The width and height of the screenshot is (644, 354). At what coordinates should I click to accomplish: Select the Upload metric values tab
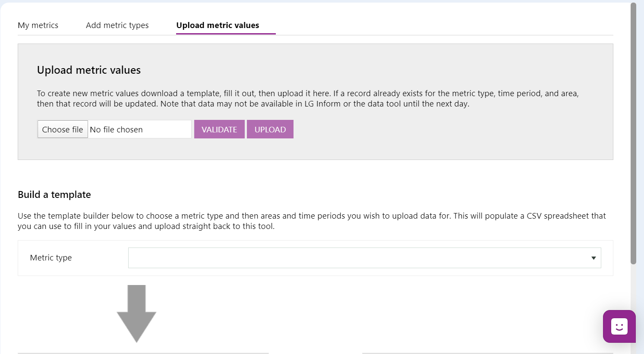218,25
